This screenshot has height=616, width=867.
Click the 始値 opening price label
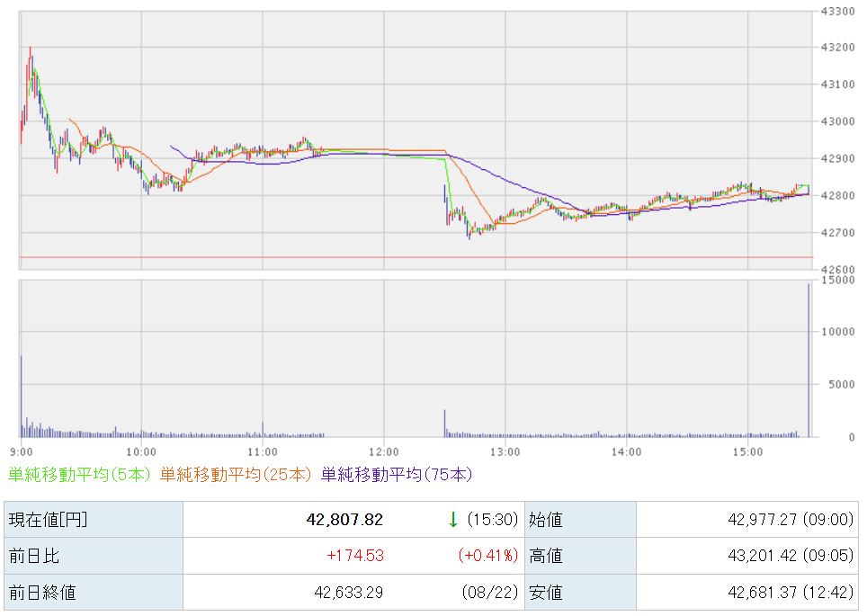click(546, 519)
